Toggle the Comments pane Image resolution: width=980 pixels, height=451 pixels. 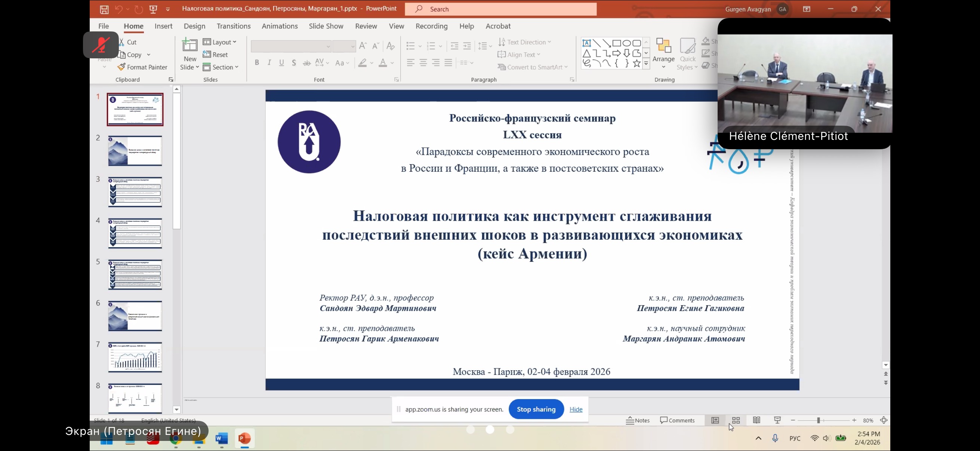677,420
